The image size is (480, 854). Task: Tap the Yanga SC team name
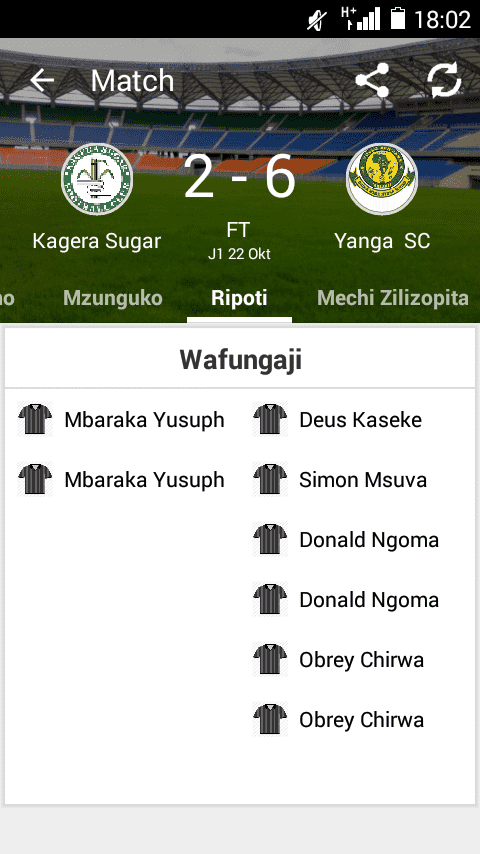coord(382,241)
